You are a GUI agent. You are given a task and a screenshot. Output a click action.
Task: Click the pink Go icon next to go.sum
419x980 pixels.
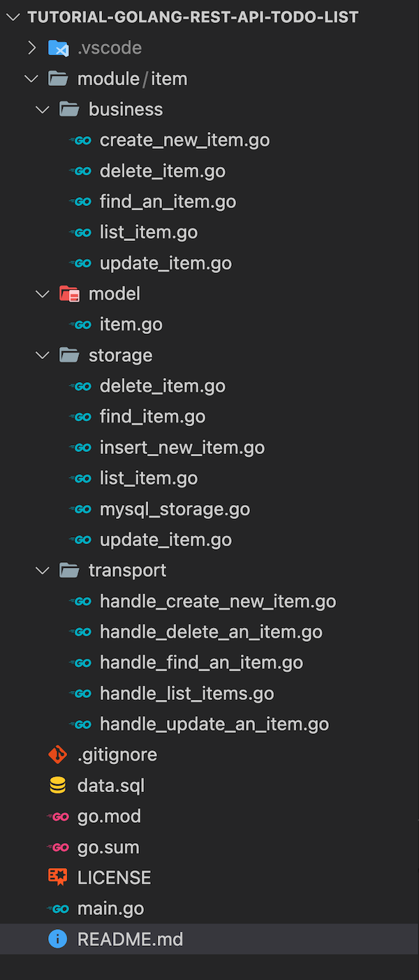coord(59,847)
